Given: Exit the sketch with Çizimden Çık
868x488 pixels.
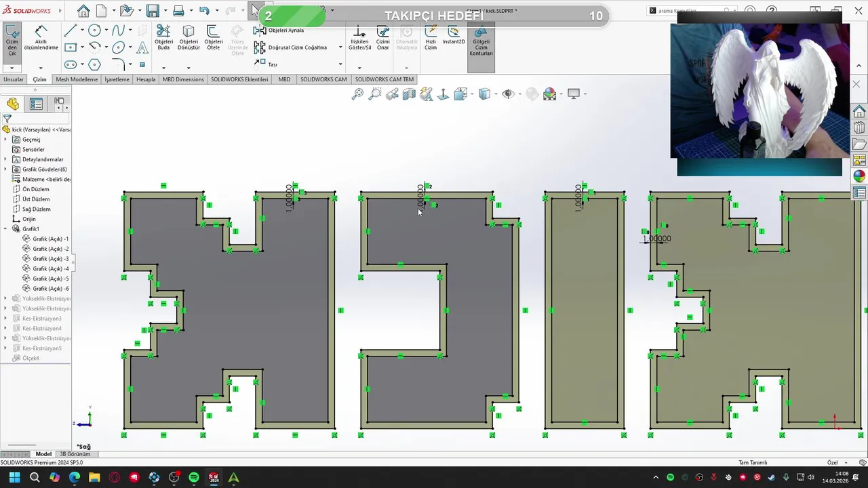Looking at the screenshot, I should pyautogui.click(x=12, y=41).
